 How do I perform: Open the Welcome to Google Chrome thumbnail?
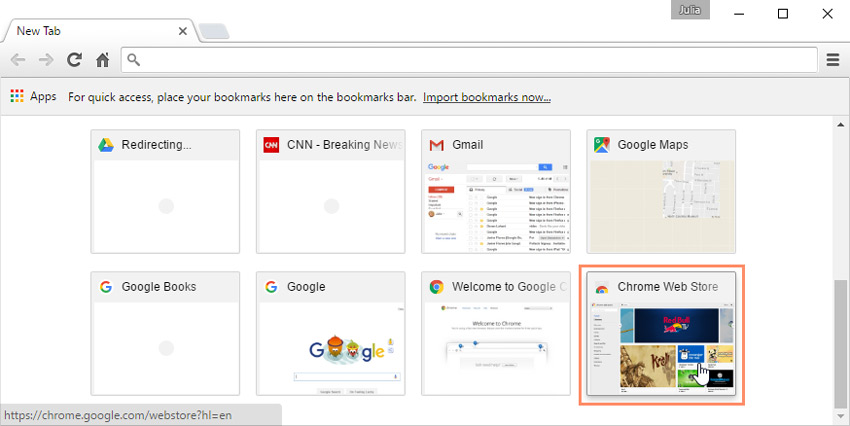(496, 345)
